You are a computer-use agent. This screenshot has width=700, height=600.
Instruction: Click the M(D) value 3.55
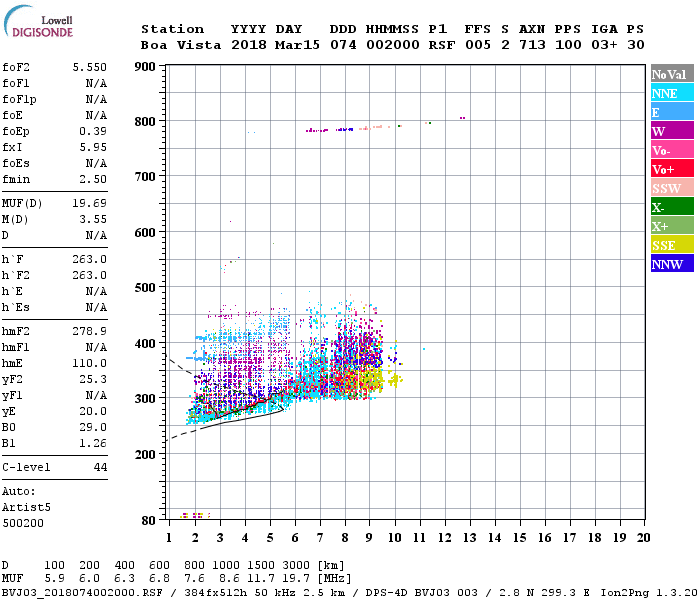click(93, 219)
